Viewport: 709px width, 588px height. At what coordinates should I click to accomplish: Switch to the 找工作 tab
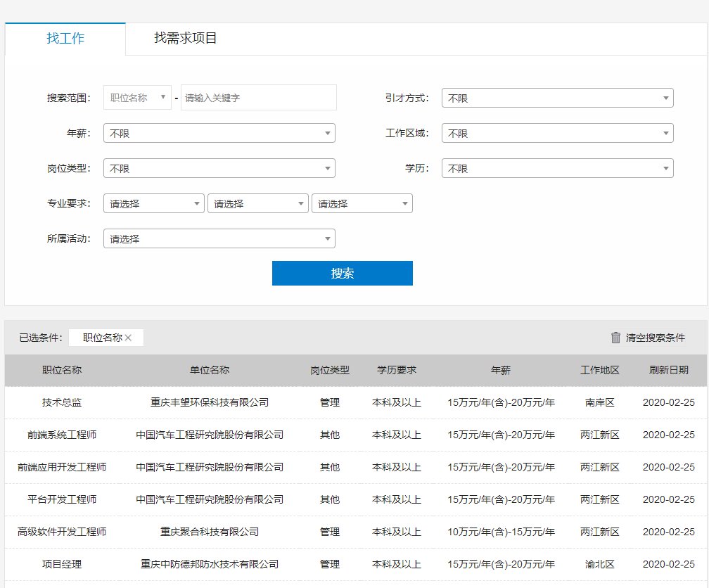point(65,39)
